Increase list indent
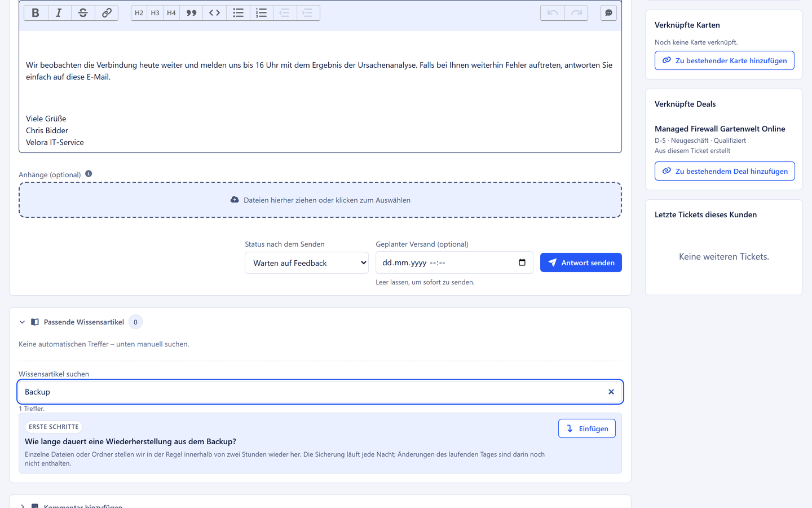The width and height of the screenshot is (812, 508). [308, 13]
